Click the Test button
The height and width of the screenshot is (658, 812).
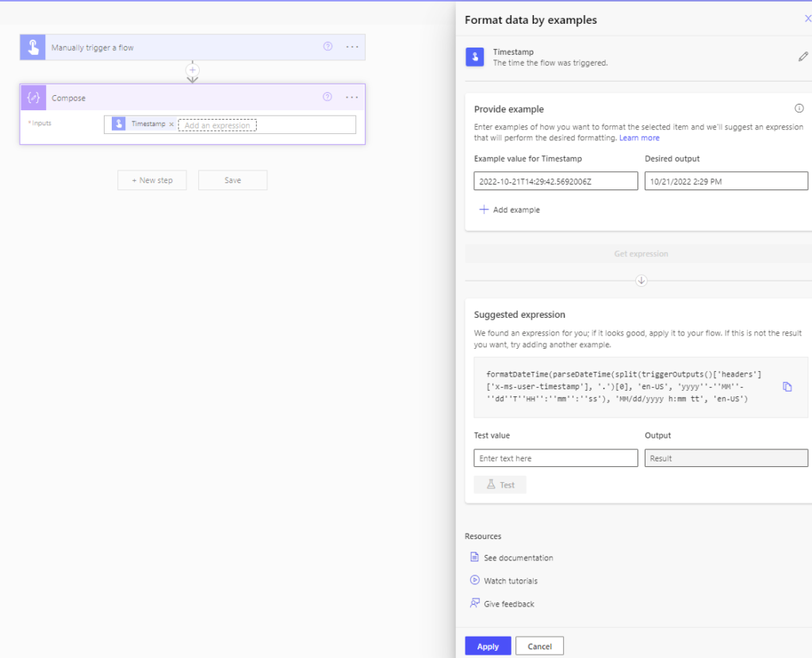click(x=500, y=484)
